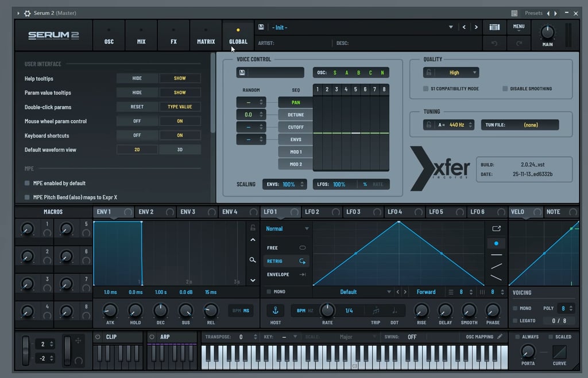Screen dimensions: 588x378
Task: Click the OSC Mapping pencil icon
Action: tap(500, 337)
